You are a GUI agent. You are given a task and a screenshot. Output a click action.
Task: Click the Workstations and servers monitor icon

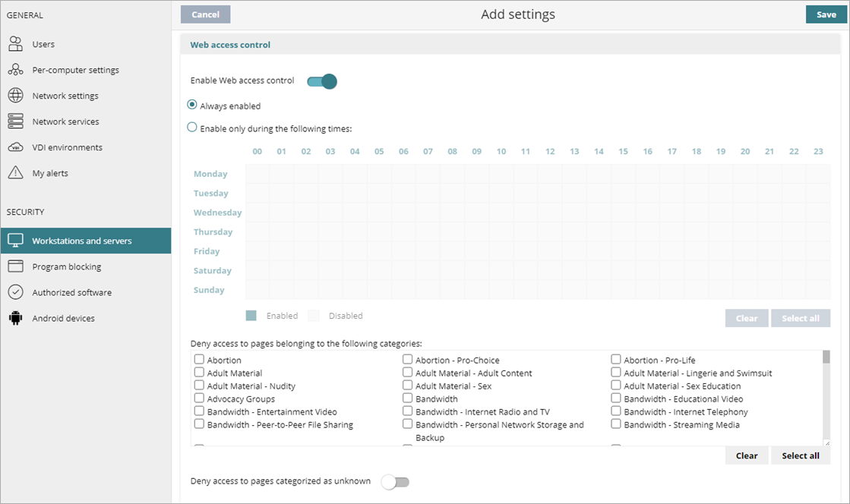(17, 240)
